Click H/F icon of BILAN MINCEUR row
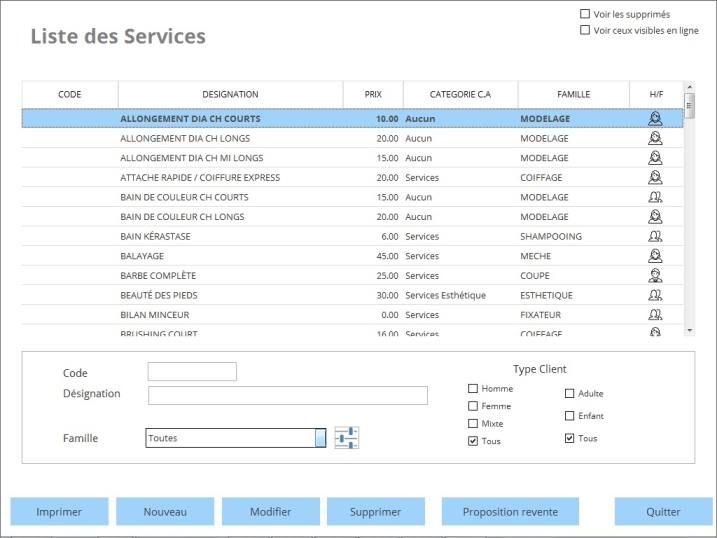 coord(656,315)
